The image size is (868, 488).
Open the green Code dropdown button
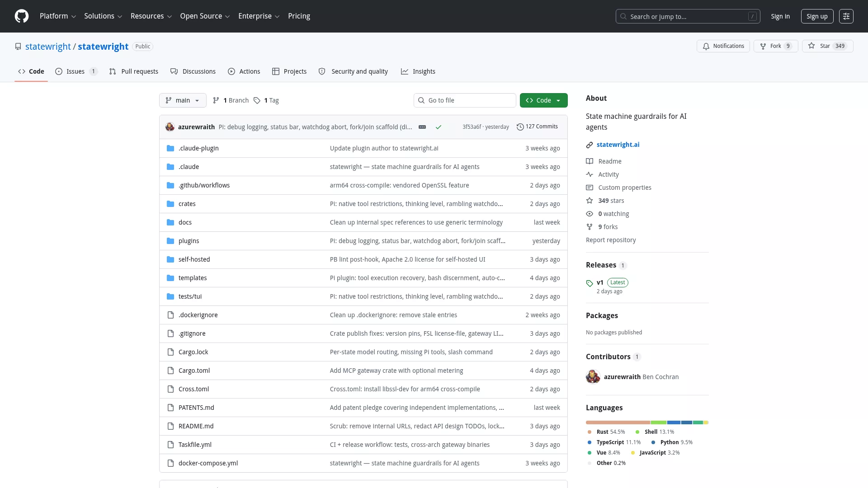[543, 100]
